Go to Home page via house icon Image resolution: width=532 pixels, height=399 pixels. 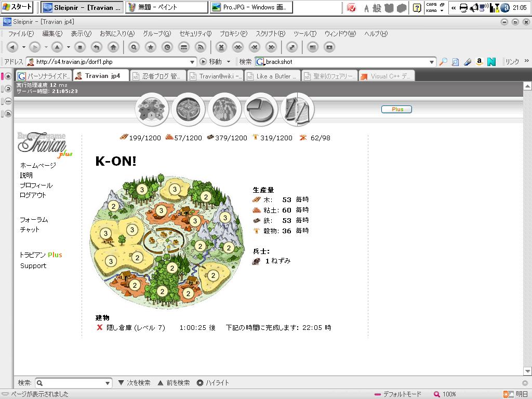point(113,47)
